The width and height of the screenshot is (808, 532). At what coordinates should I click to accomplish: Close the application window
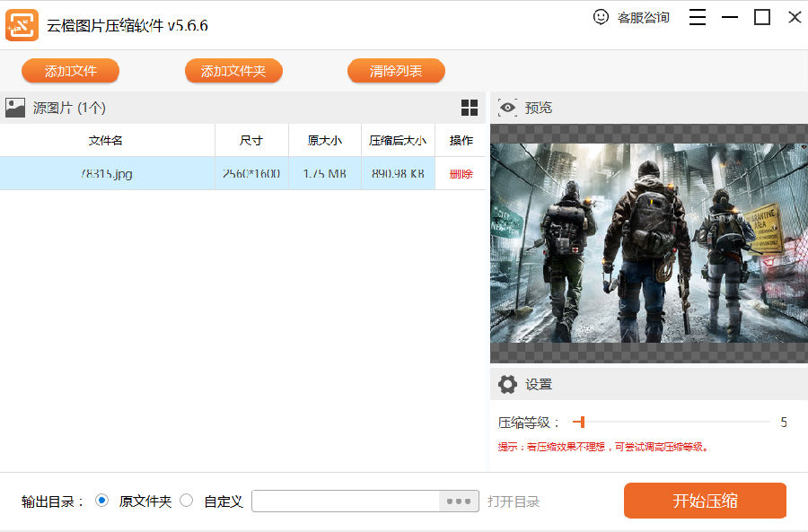coord(795,17)
